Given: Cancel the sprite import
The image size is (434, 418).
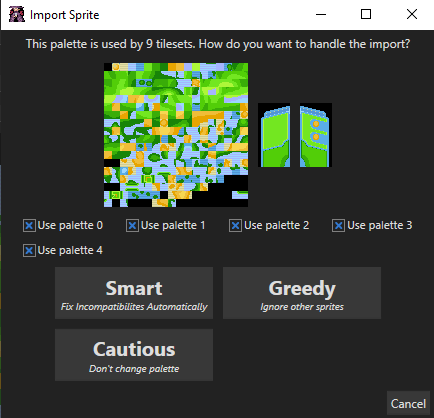Looking at the screenshot, I should pyautogui.click(x=408, y=404).
